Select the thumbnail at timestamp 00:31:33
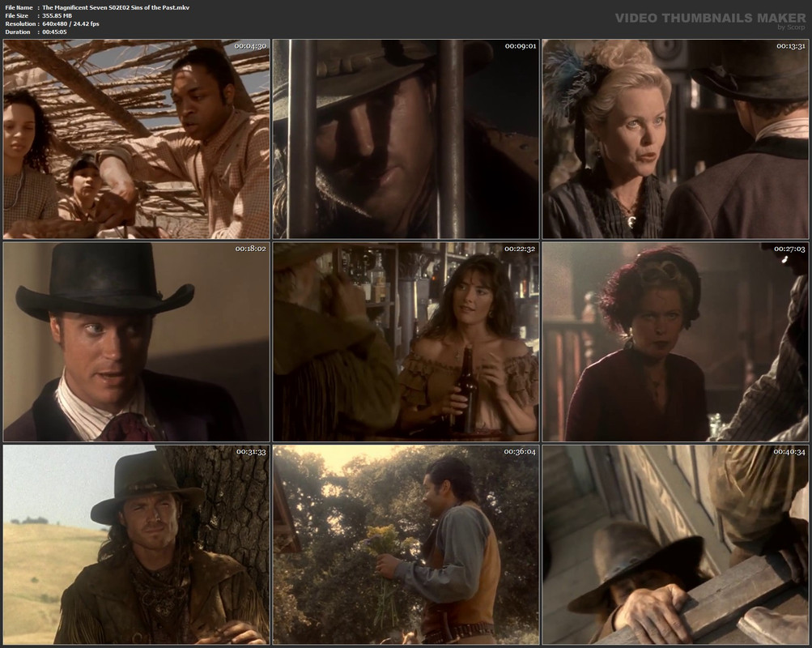The width and height of the screenshot is (812, 648). pyautogui.click(x=137, y=545)
